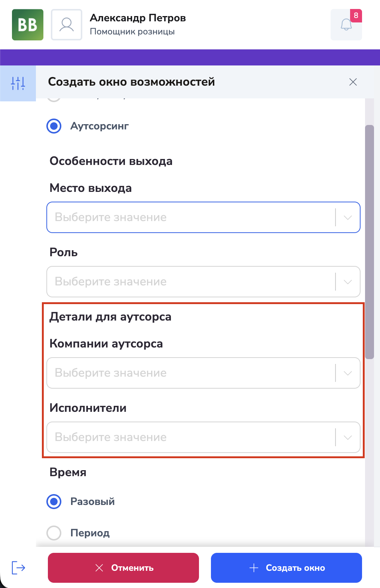Open notifications bell with badge 8
This screenshot has width=380, height=588.
346,25
